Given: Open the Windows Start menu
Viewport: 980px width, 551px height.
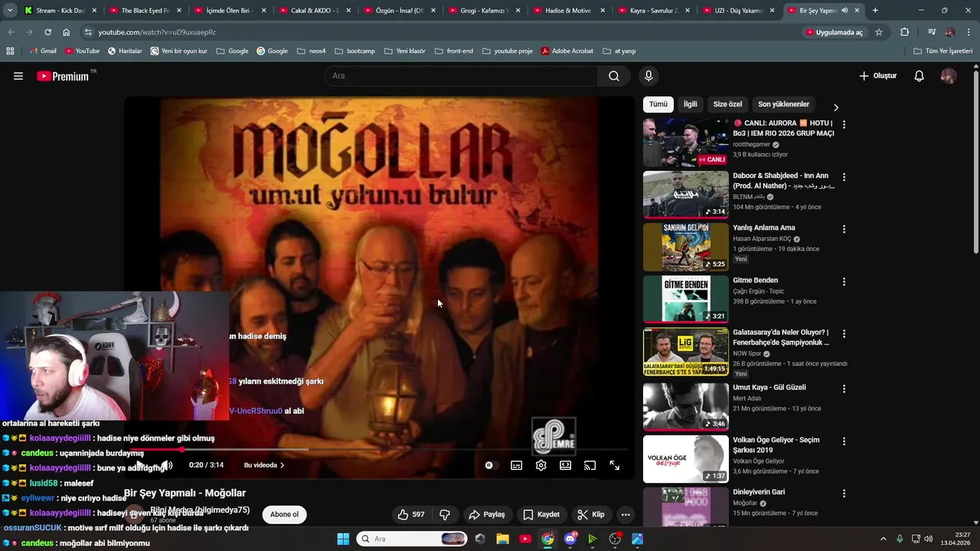Looking at the screenshot, I should [343, 539].
